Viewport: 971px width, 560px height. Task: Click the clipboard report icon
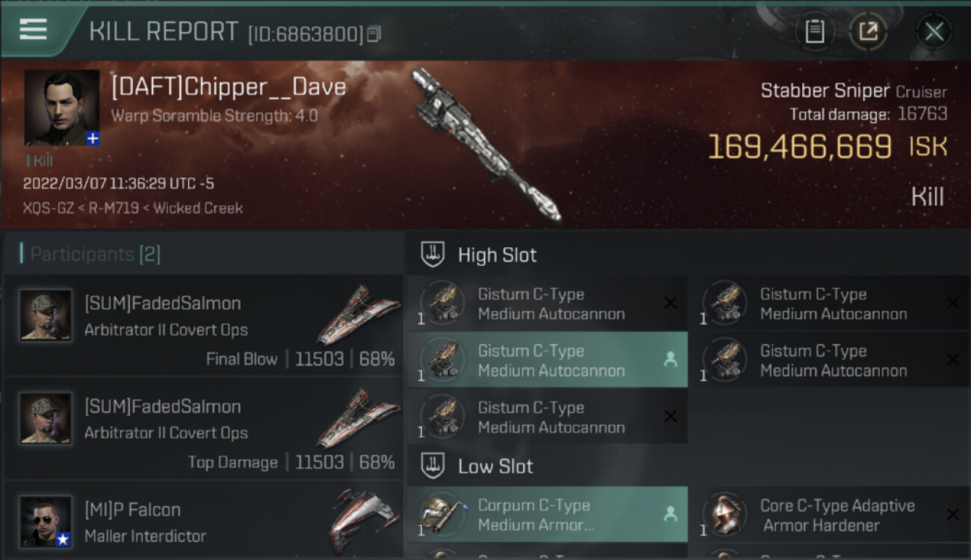(815, 31)
